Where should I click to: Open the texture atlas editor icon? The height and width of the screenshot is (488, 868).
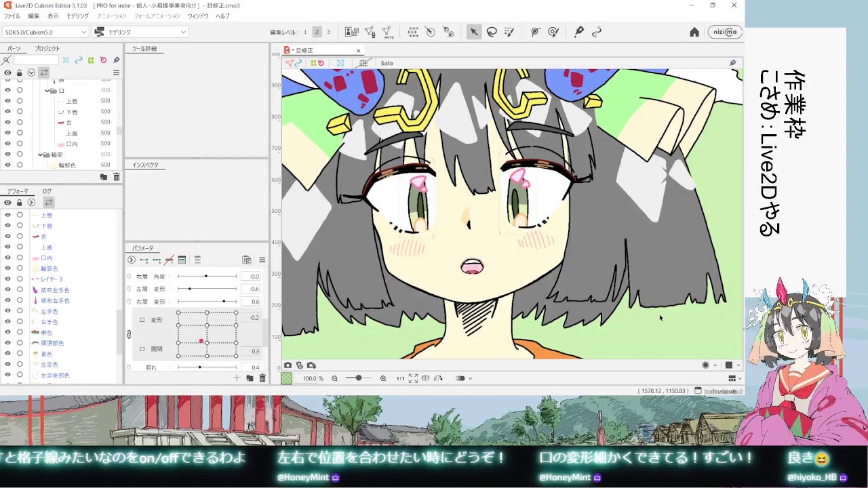point(352,32)
